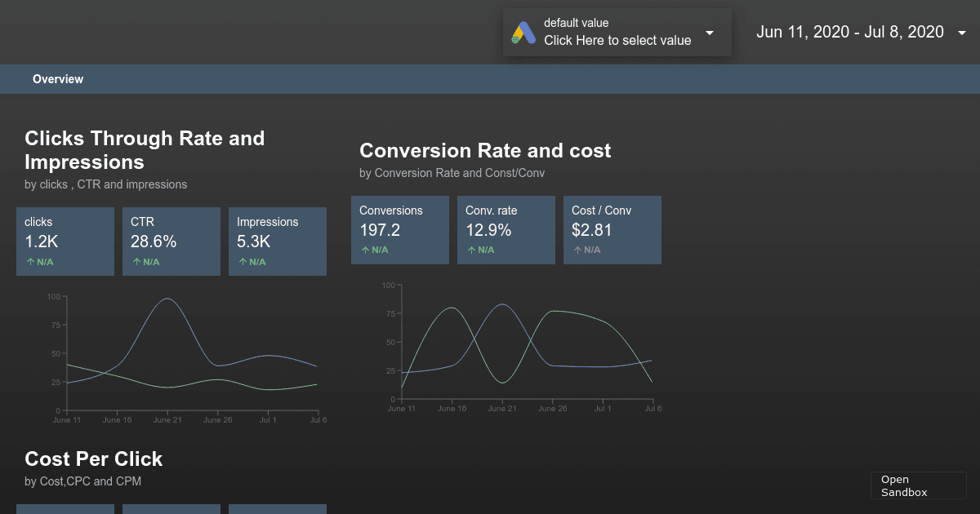
Task: Click the Open Sandbox button
Action: [918, 485]
